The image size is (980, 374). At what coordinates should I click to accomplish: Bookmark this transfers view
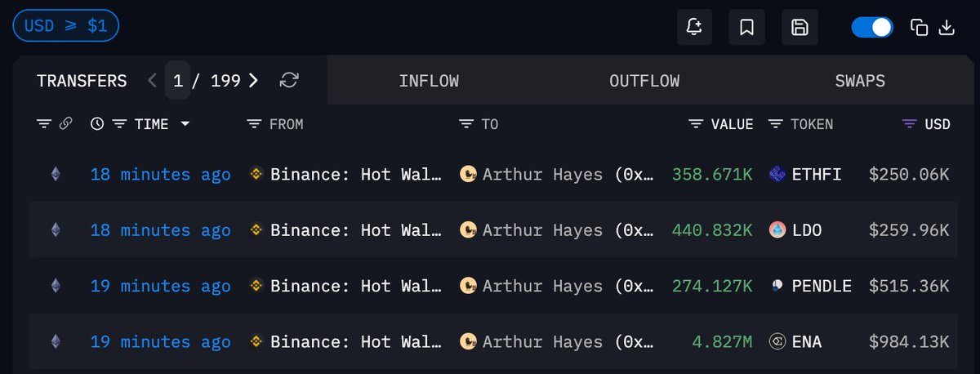pyautogui.click(x=746, y=28)
